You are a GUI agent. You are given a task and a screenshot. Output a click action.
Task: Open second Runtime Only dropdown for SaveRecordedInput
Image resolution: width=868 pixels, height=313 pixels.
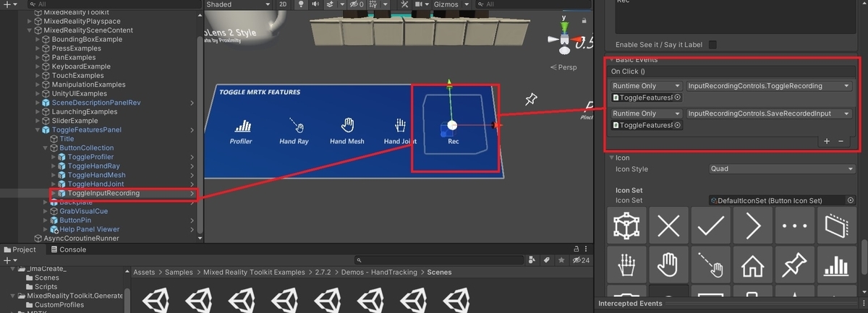coord(646,113)
